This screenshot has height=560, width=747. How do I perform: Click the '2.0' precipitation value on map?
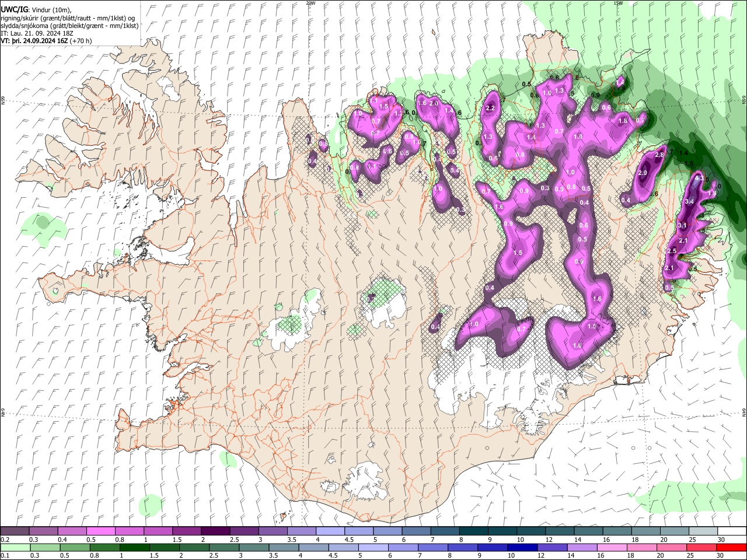(434, 103)
